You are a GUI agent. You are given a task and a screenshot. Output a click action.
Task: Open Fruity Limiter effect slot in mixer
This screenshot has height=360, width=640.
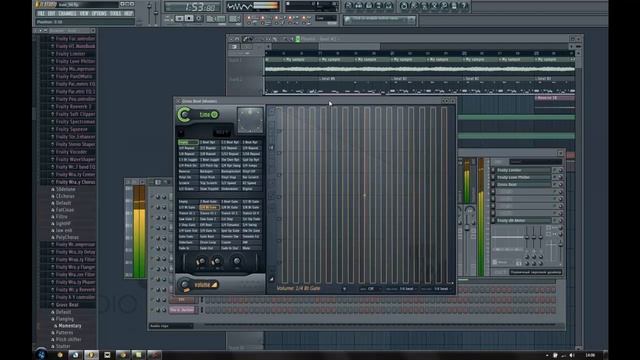click(x=523, y=170)
